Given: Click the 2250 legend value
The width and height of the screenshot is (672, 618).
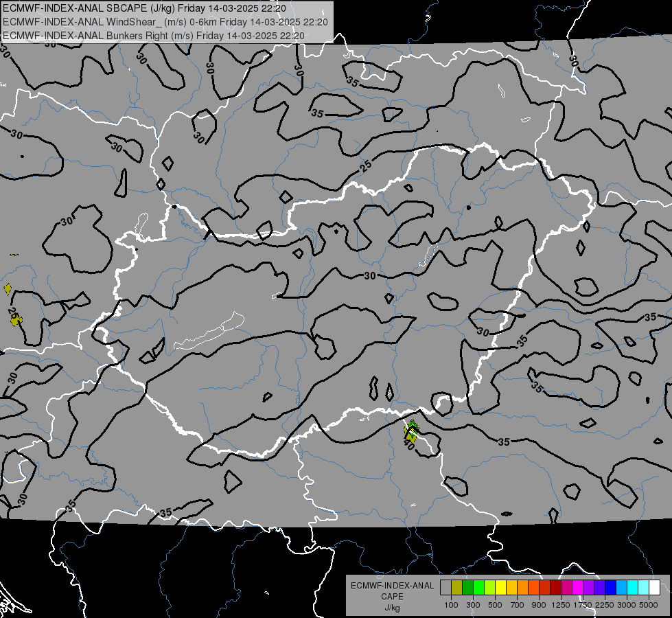Looking at the screenshot, I should [x=605, y=605].
